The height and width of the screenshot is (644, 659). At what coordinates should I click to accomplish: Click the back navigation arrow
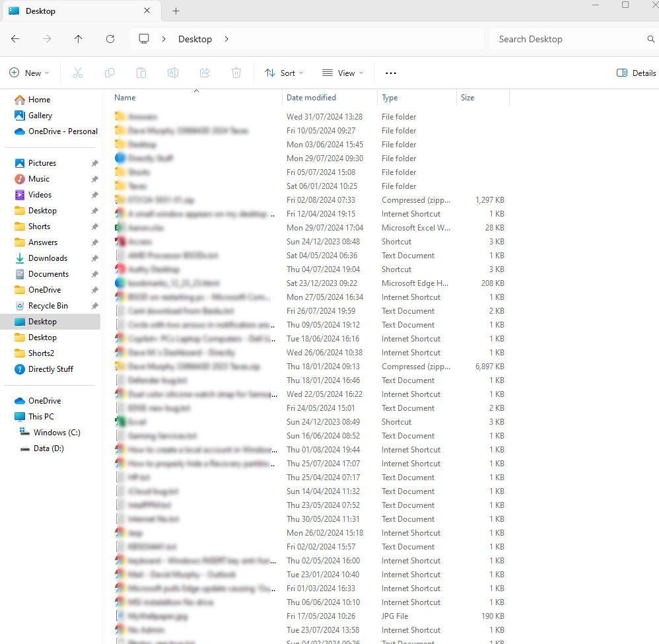point(15,39)
